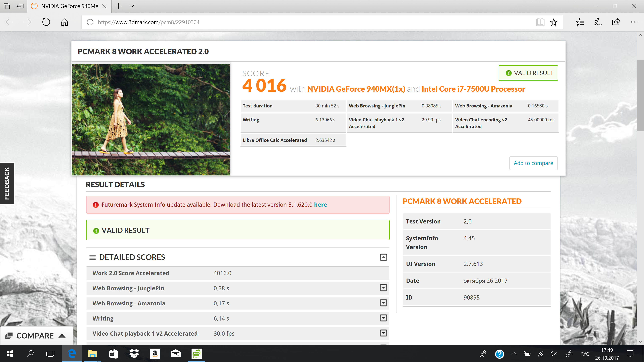Collapse the DETAILED SCORES section
The height and width of the screenshot is (362, 644).
(383, 257)
